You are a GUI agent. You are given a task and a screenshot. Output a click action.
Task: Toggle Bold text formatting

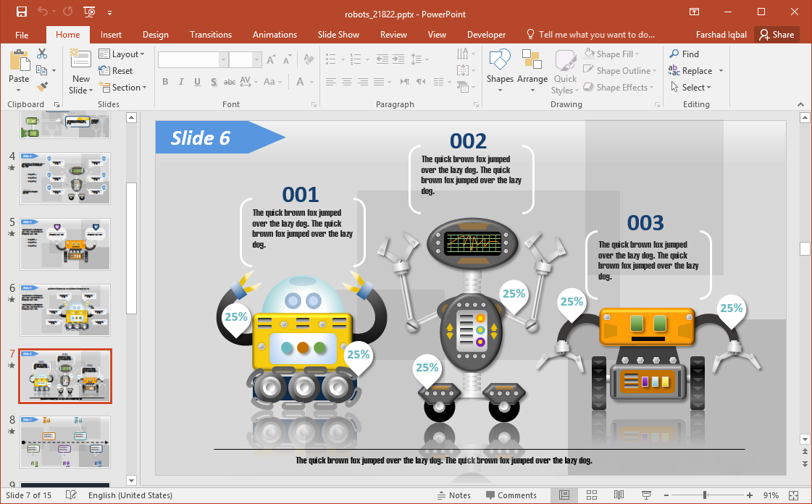(x=165, y=82)
